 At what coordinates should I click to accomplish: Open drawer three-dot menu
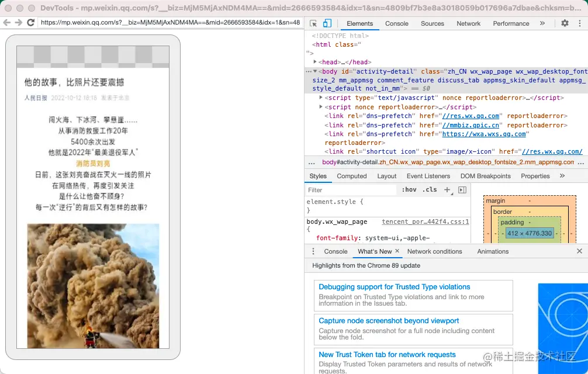313,251
